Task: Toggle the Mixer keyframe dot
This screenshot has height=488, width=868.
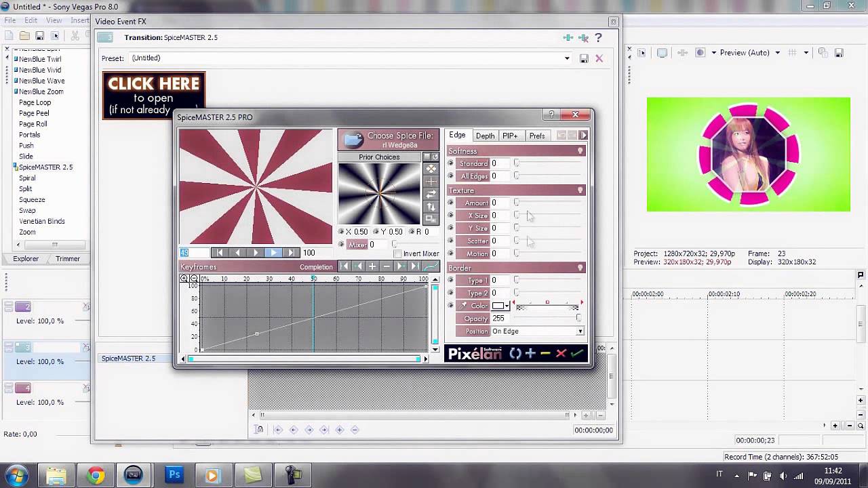Action: pos(342,245)
